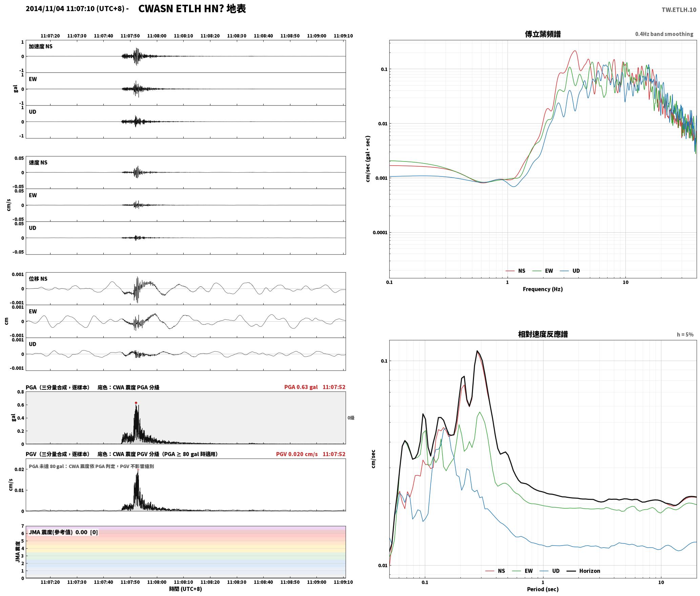Viewport: 700px width, 596px height.
Task: Click the 傅立葉頻譜 chart title
Action: 542,34
